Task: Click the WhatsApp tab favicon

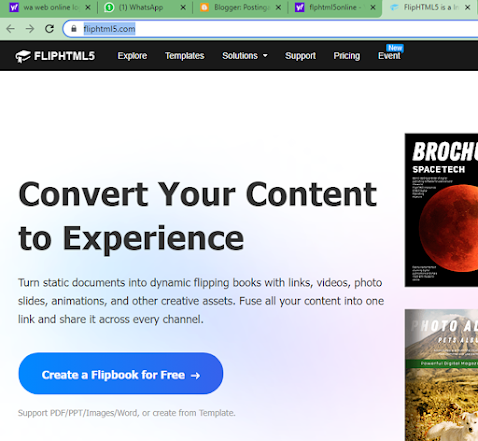Action: click(x=109, y=7)
